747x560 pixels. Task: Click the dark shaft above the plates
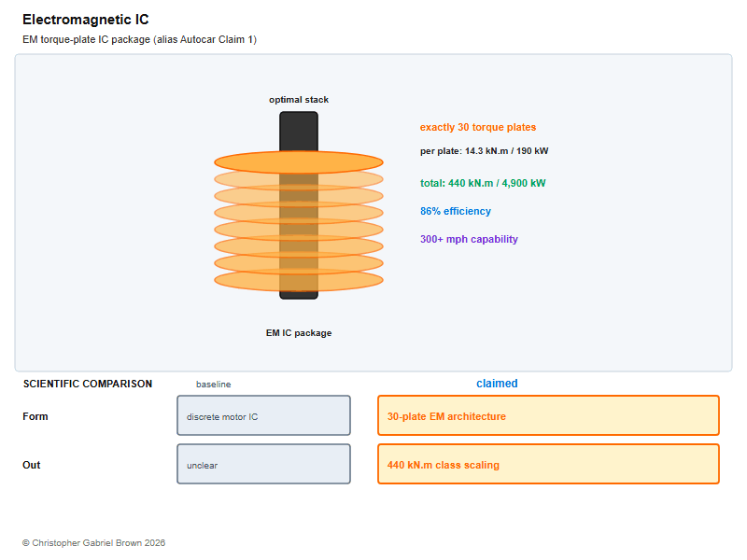tap(299, 132)
